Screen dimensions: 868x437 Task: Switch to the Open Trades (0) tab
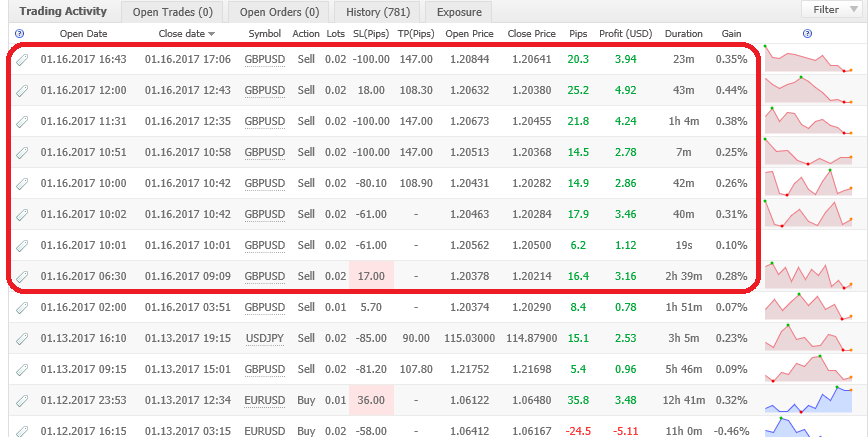[x=171, y=12]
